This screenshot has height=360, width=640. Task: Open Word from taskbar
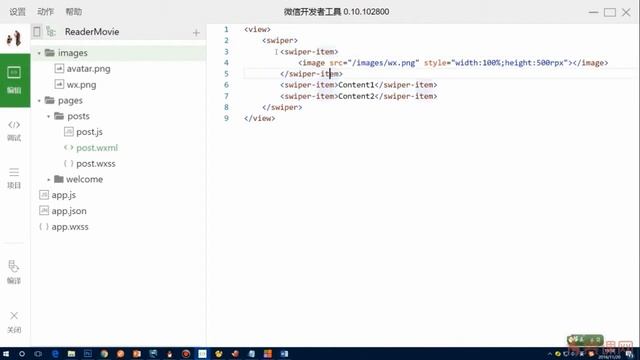coord(284,354)
